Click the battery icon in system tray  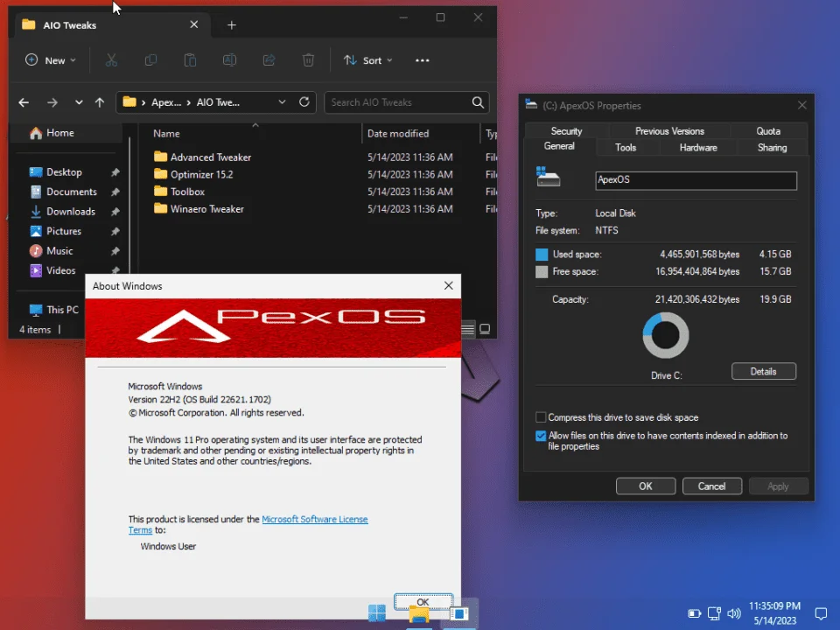(x=694, y=613)
